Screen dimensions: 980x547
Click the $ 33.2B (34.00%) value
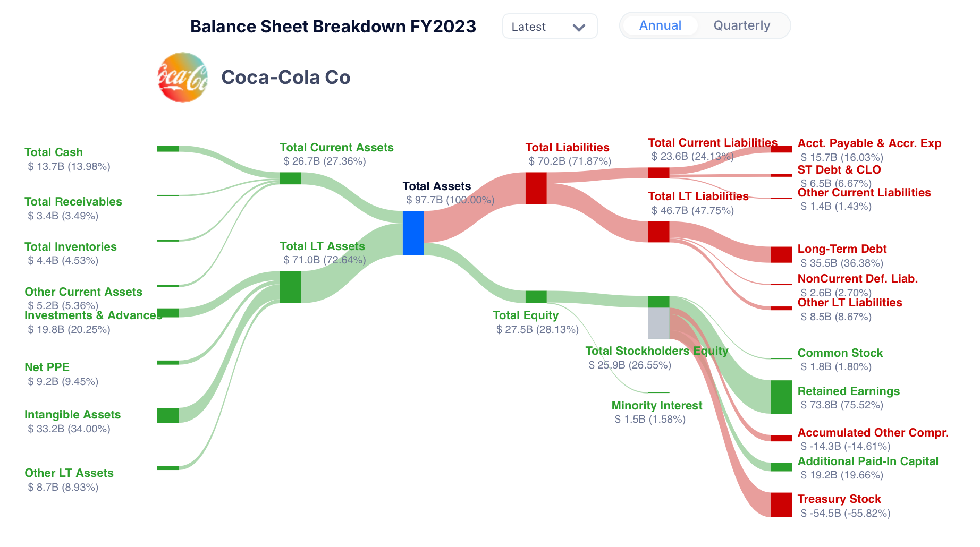[69, 429]
